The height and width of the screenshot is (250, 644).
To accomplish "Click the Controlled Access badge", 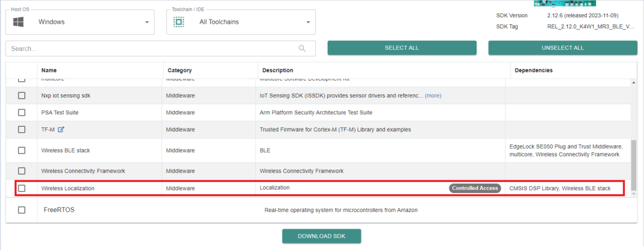I will [x=475, y=188].
